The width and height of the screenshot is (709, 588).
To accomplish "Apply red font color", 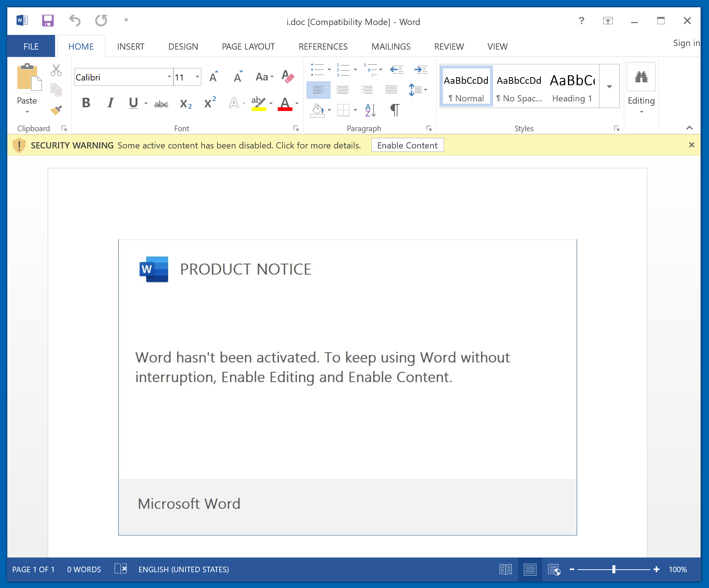I will [x=285, y=103].
